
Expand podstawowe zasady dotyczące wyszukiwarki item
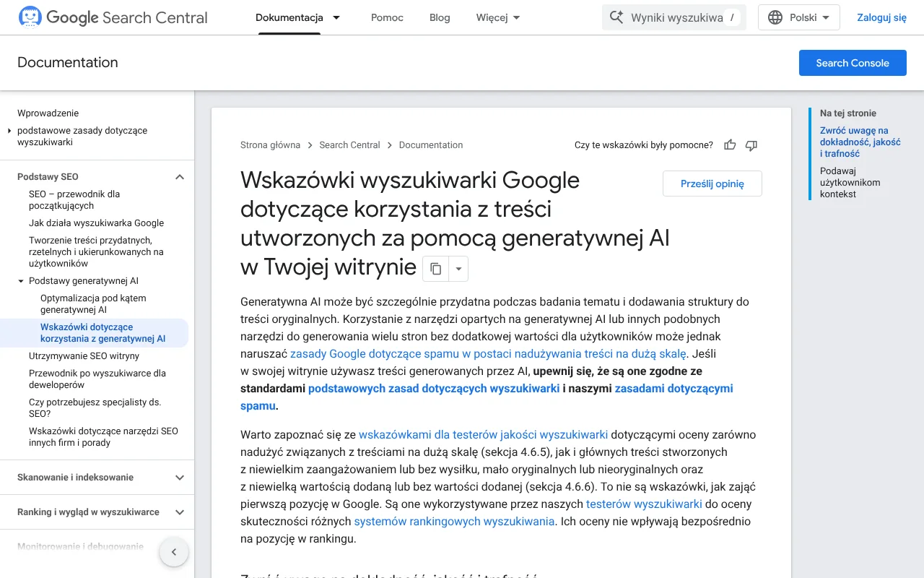click(x=9, y=131)
